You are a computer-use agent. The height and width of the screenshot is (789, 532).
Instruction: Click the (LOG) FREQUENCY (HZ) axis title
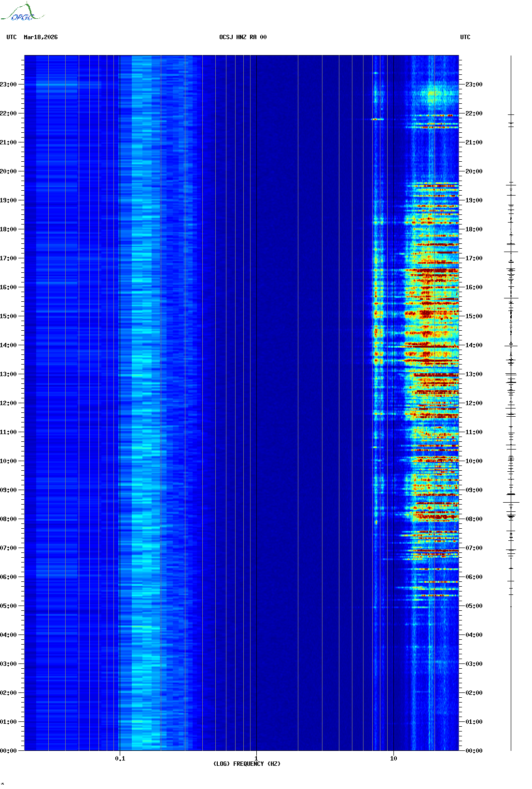coord(247,764)
